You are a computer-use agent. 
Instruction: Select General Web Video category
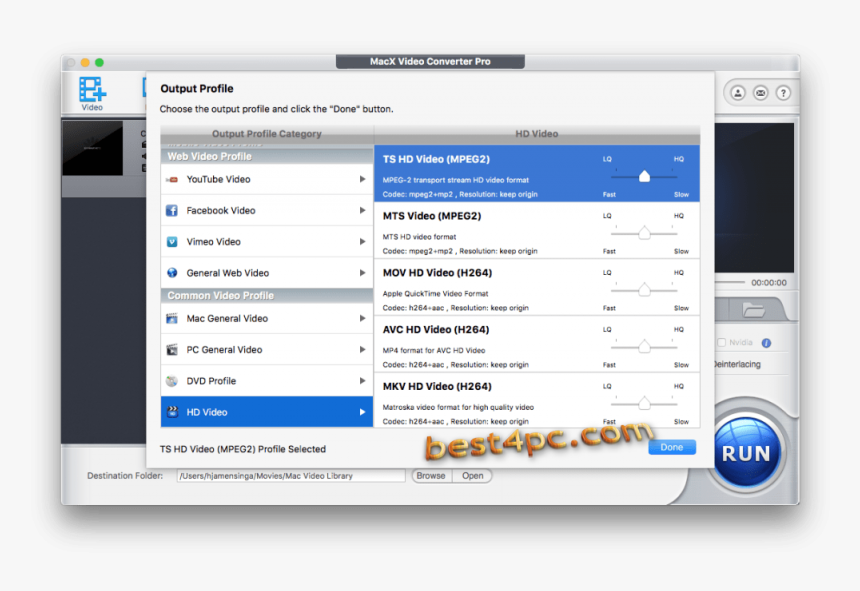pyautogui.click(x=267, y=273)
